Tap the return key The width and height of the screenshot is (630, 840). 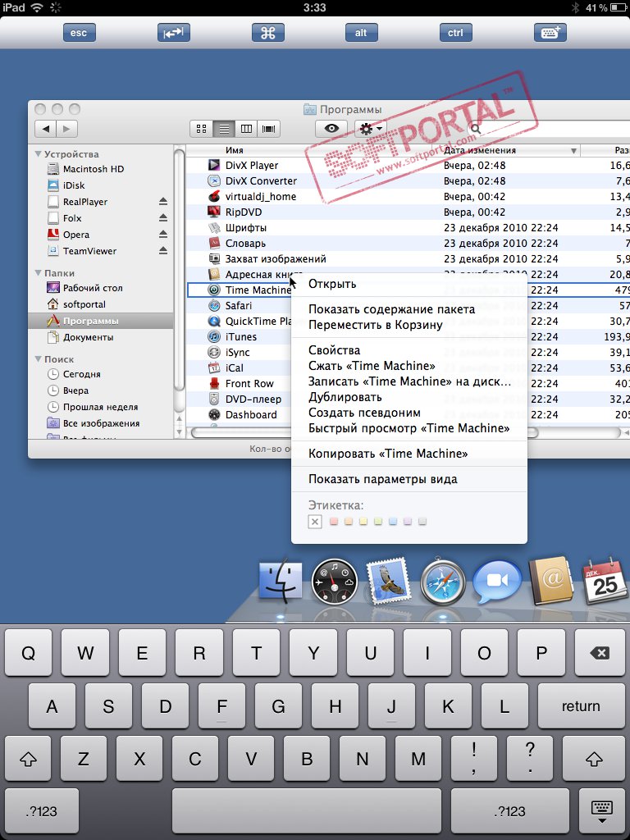582,705
